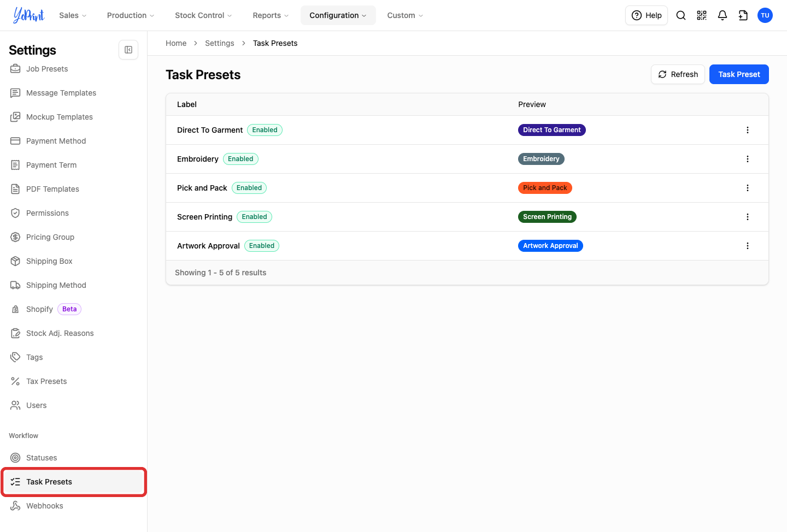Viewport: 787px width, 532px height.
Task: Go to Settings breadcrumb link
Action: (x=220, y=43)
